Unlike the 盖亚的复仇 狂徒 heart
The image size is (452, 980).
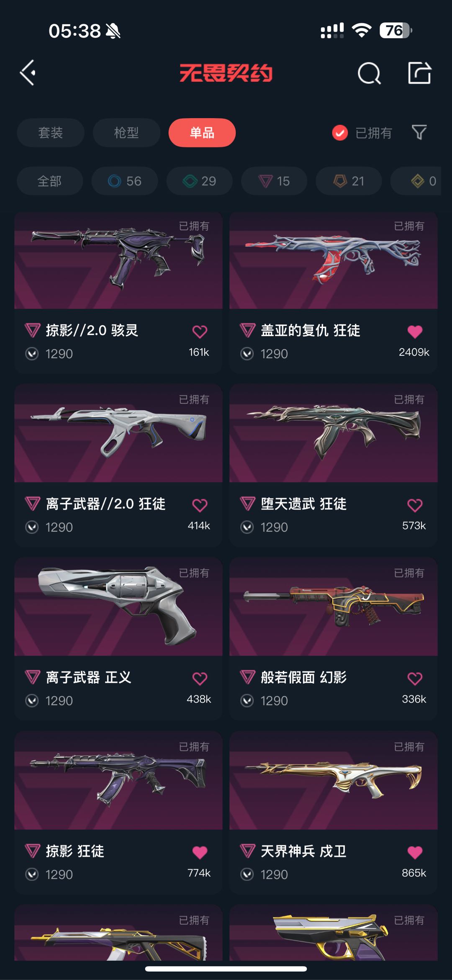415,332
